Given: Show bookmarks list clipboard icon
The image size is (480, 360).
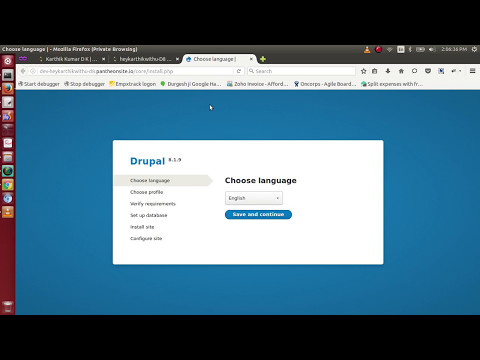Looking at the screenshot, I should click(x=375, y=71).
